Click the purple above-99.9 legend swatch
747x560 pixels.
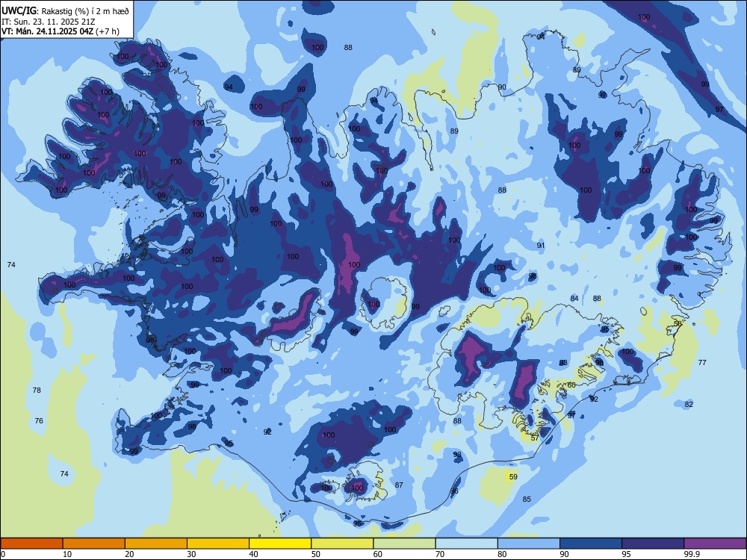coord(715,544)
